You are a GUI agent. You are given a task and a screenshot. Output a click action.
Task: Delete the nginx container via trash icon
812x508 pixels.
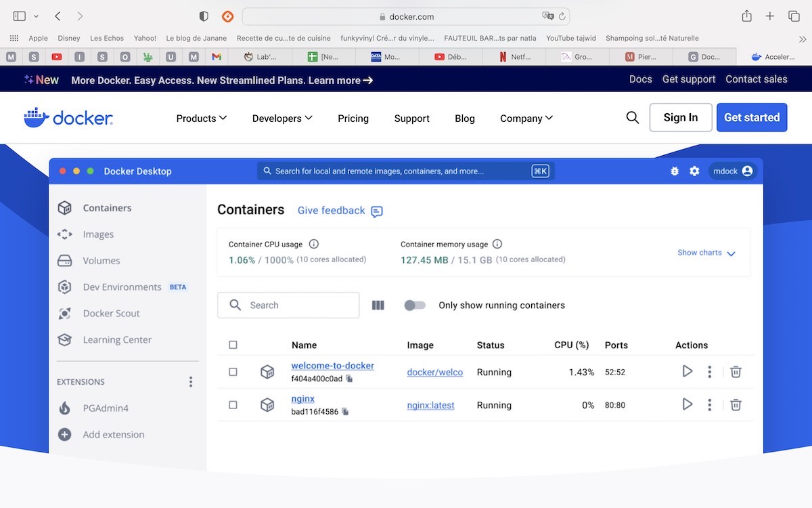[x=736, y=405]
